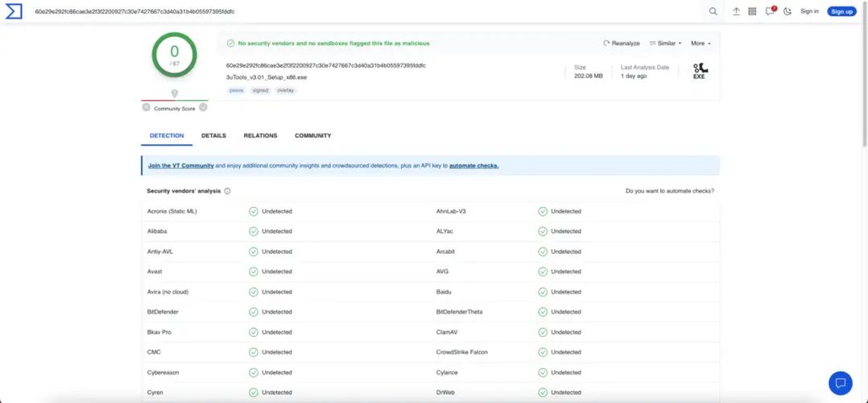Click check icon in the BitDefender row
The width and height of the screenshot is (868, 403).
click(x=254, y=312)
